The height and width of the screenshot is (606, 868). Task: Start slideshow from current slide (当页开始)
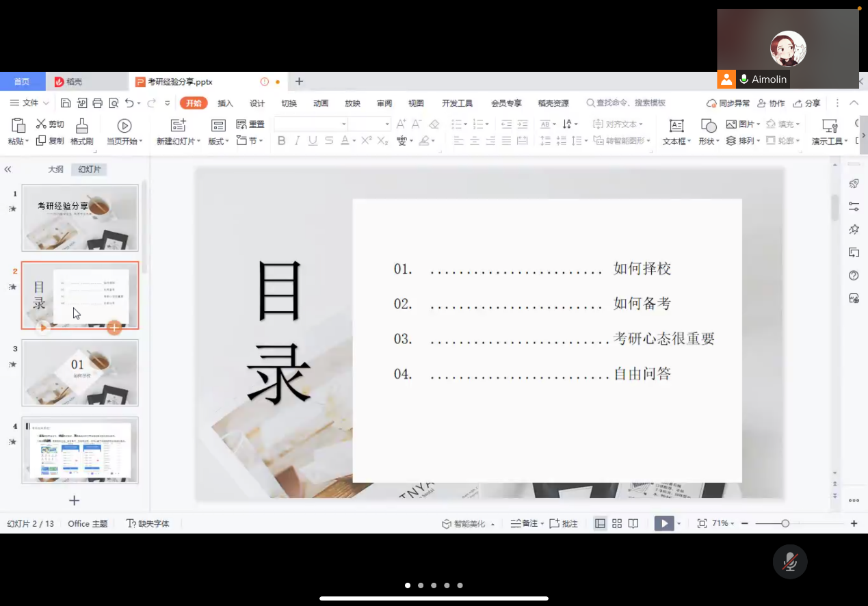[x=124, y=126]
